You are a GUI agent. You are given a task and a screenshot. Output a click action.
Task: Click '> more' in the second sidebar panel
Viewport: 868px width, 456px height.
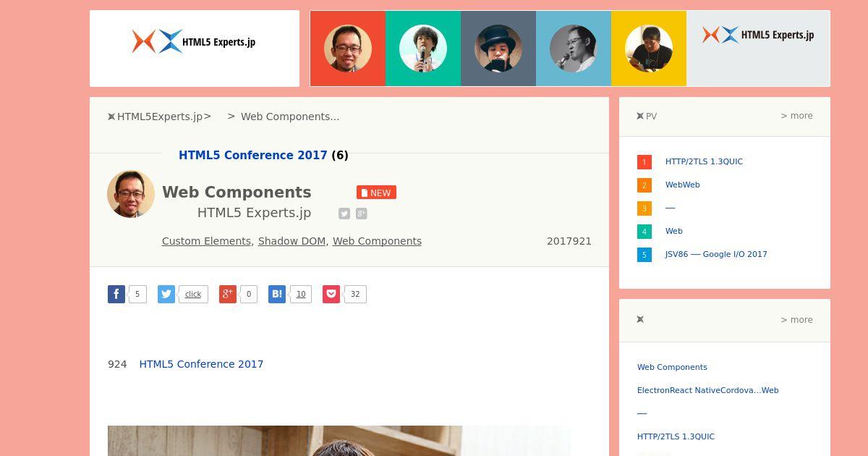(796, 320)
